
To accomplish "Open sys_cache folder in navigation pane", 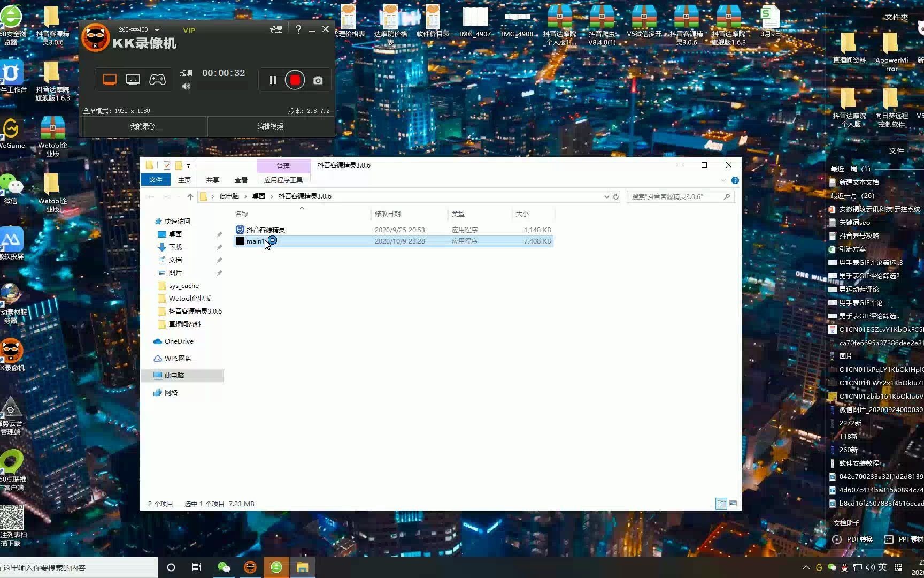I will pyautogui.click(x=183, y=285).
